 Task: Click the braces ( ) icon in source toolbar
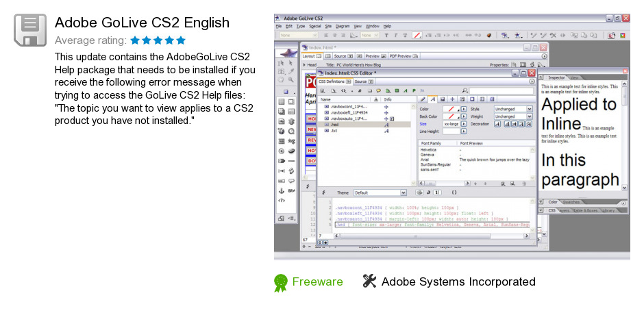click(x=454, y=192)
